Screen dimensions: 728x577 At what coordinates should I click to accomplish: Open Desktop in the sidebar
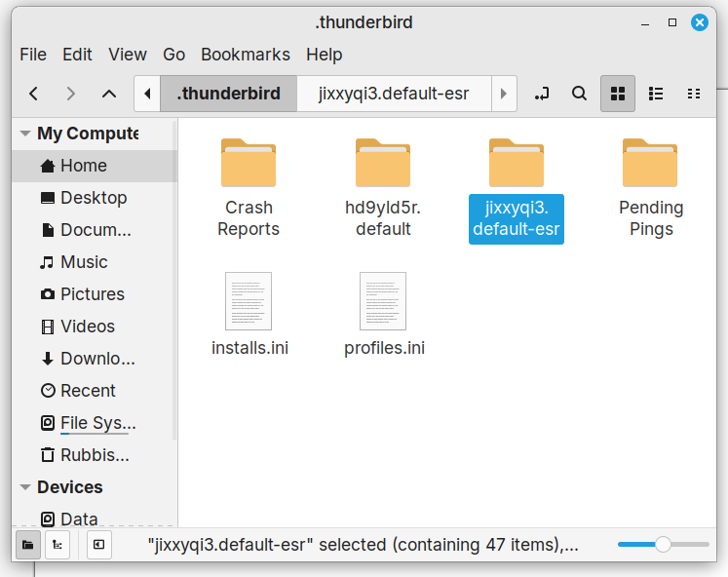click(95, 198)
